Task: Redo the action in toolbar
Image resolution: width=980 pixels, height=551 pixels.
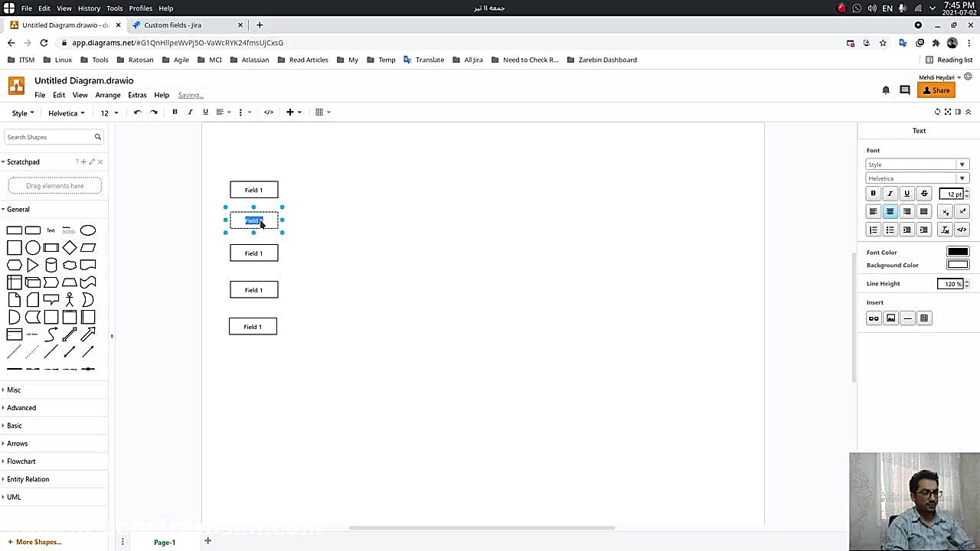Action: [153, 112]
